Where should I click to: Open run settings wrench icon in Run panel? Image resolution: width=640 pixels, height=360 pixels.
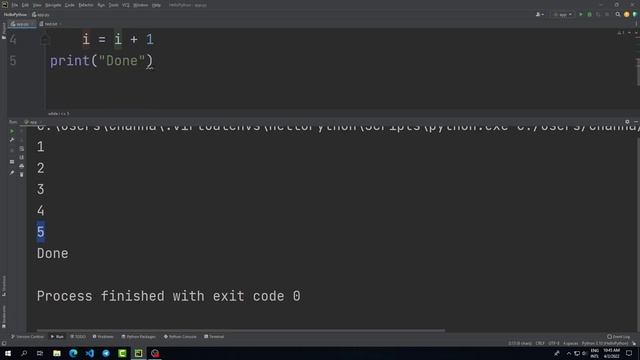tap(12, 140)
